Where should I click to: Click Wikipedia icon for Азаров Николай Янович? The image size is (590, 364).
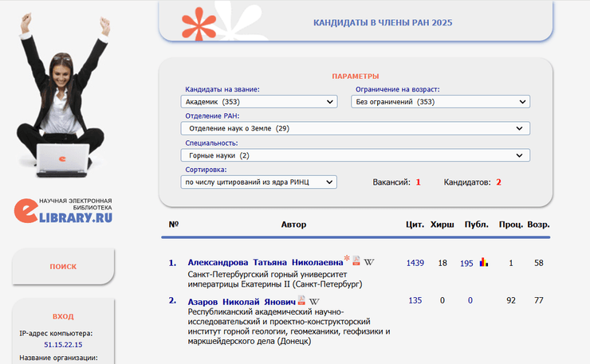pyautogui.click(x=314, y=301)
